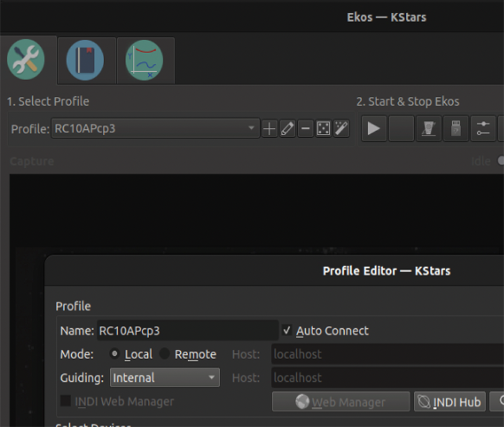The width and height of the screenshot is (504, 427).
Task: Click the profile Name input field
Action: (x=187, y=331)
